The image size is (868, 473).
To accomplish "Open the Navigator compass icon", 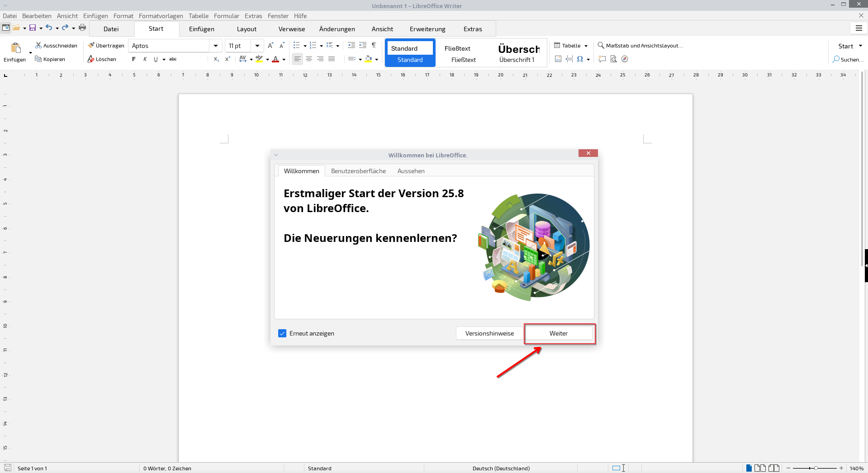I will pyautogui.click(x=625, y=59).
